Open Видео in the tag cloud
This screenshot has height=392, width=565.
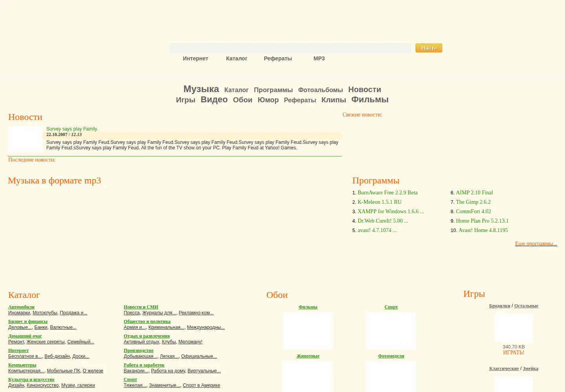[214, 100]
